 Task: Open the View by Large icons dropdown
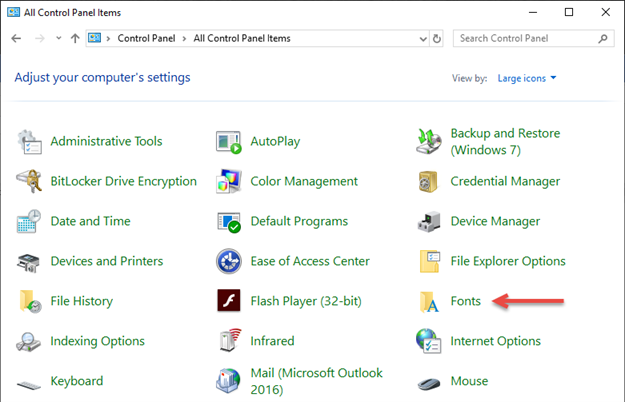tap(527, 78)
